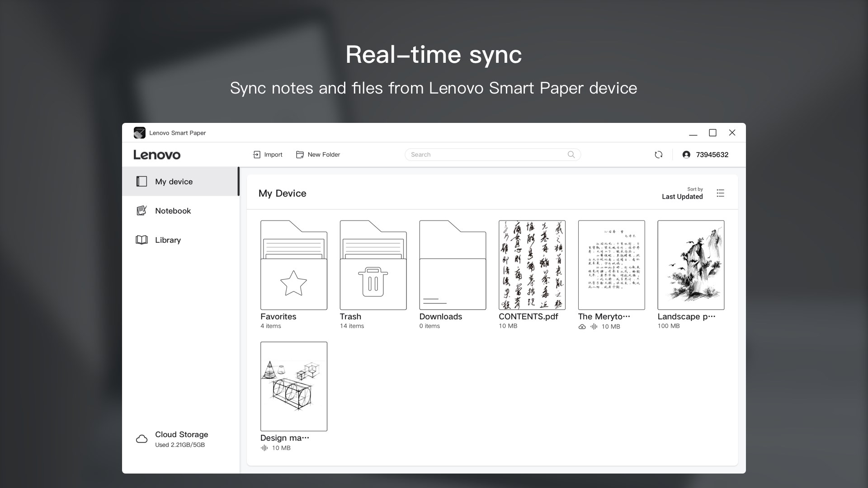This screenshot has height=488, width=868.
Task: Open the Library section
Action: [x=167, y=240]
